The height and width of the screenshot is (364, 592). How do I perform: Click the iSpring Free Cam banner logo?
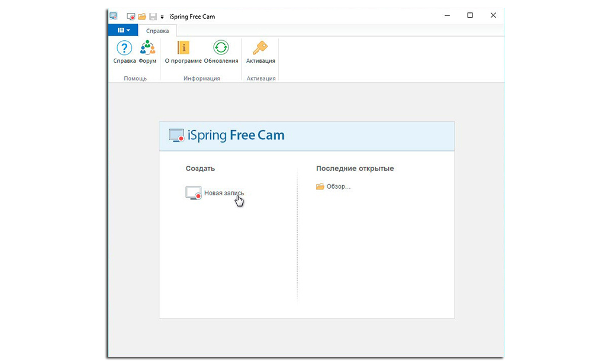point(227,135)
